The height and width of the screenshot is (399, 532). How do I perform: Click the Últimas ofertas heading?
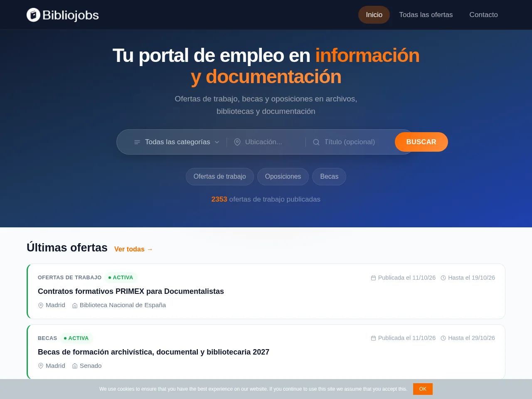coord(67,248)
